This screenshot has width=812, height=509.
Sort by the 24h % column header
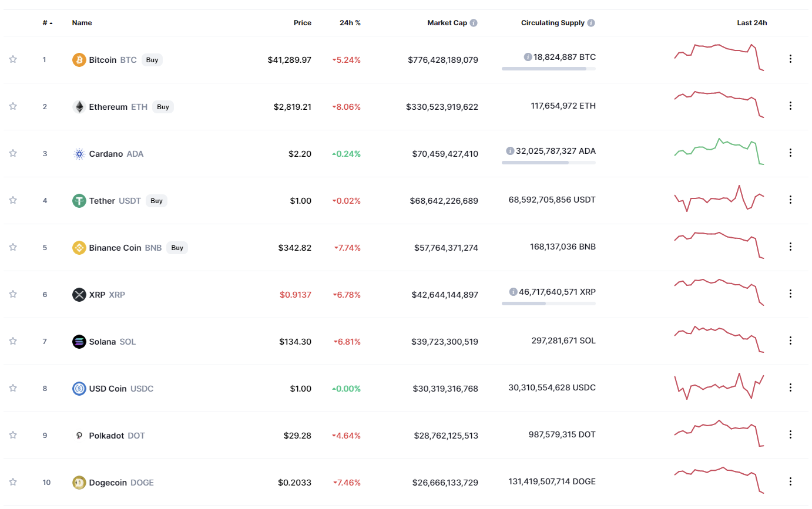350,23
